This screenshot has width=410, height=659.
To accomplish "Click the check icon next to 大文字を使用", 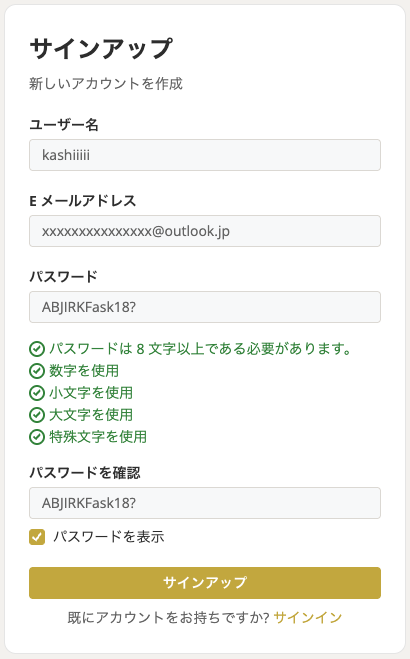I will [x=37, y=415].
